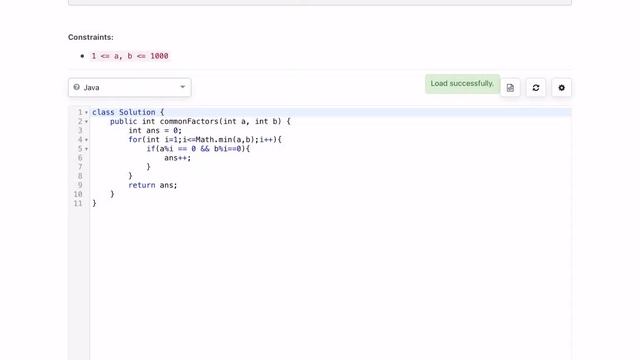Click the 'if(a%i == 0 && b%i==0){' line
This screenshot has width=640, height=360.
(198, 149)
